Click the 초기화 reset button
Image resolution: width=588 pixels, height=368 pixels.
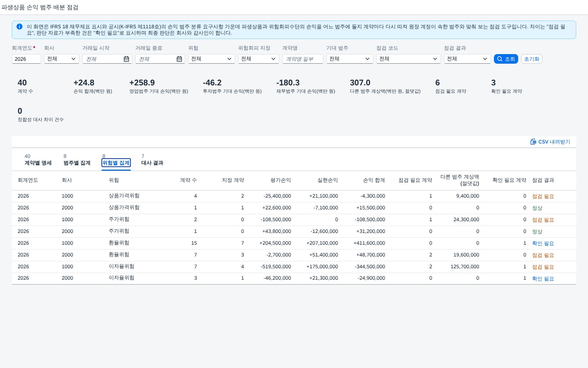point(531,59)
